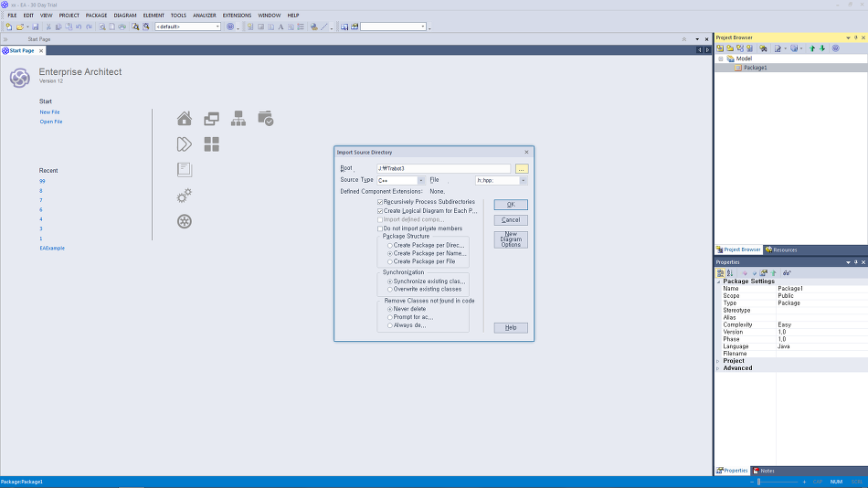This screenshot has height=488, width=868.
Task: Open the ANALYZER menu
Action: (205, 16)
